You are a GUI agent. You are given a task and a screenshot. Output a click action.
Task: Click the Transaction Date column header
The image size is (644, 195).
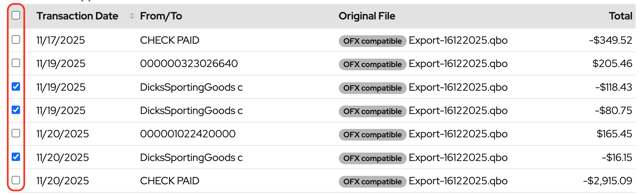point(77,16)
